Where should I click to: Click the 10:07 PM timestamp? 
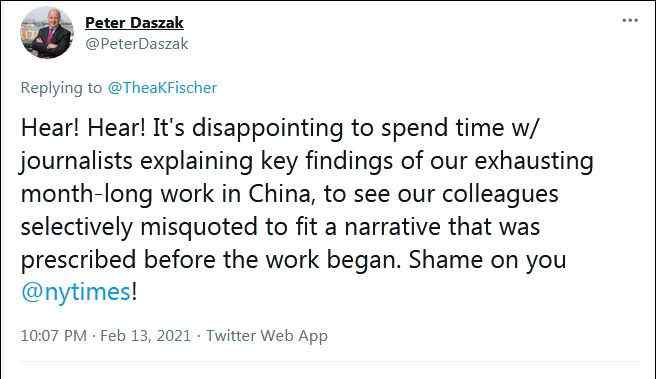[54, 335]
